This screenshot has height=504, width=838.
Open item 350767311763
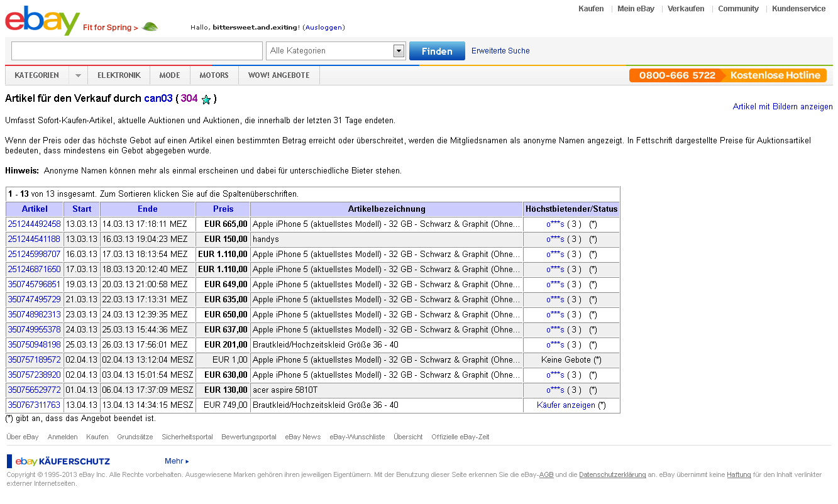click(35, 405)
